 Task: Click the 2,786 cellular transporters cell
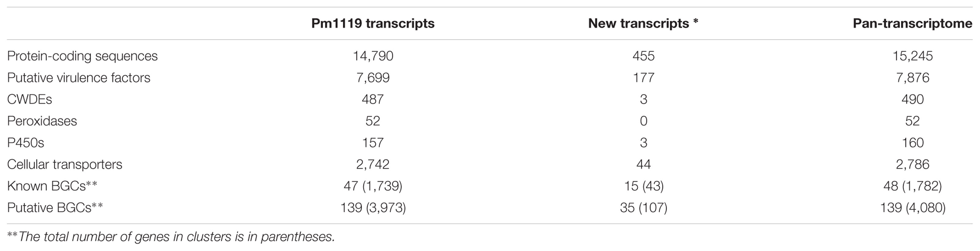click(912, 164)
